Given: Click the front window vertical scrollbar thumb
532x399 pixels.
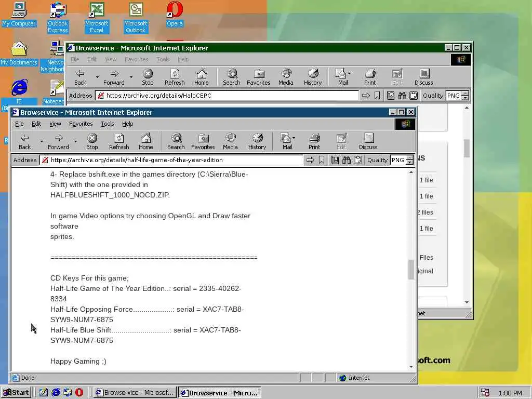Looking at the screenshot, I should 411,270.
